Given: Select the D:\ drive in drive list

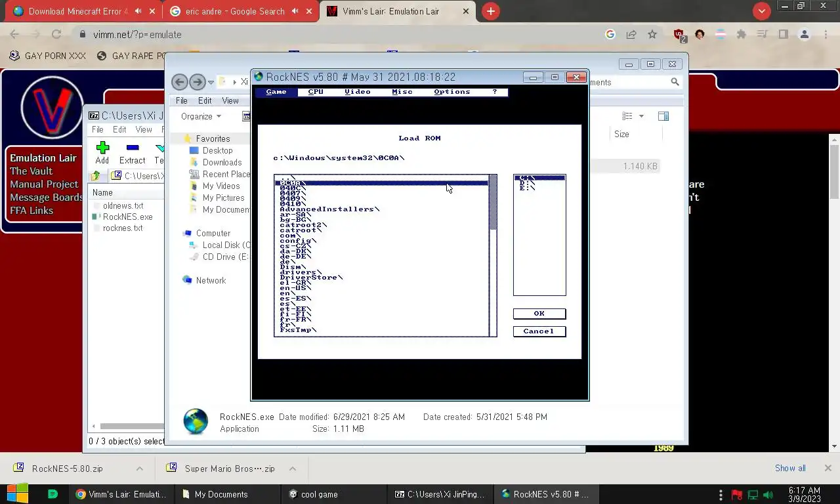Looking at the screenshot, I should (x=527, y=183).
